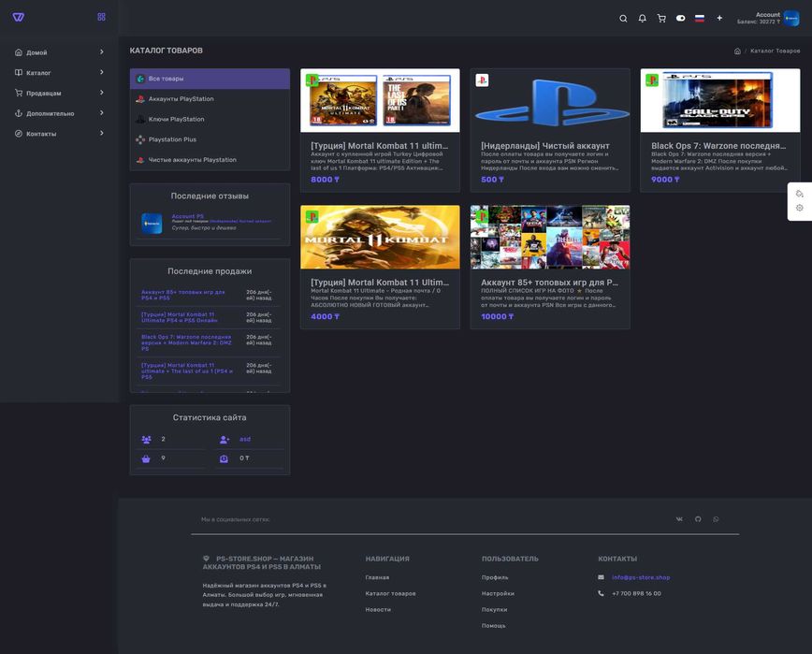The height and width of the screenshot is (654, 812).
Task: Expand Каталог sidebar menu chevron
Action: [x=101, y=72]
